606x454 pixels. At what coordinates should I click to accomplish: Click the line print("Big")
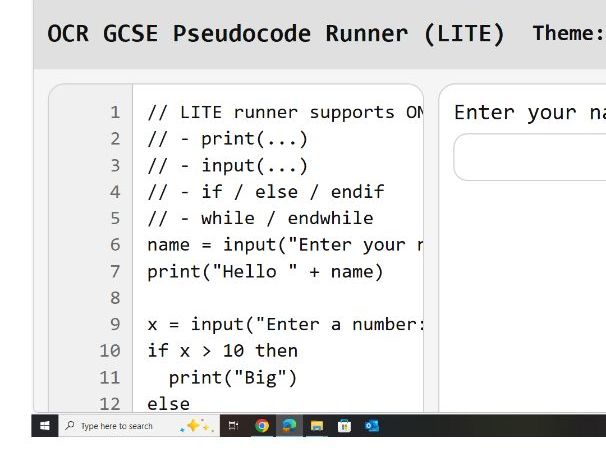233,377
